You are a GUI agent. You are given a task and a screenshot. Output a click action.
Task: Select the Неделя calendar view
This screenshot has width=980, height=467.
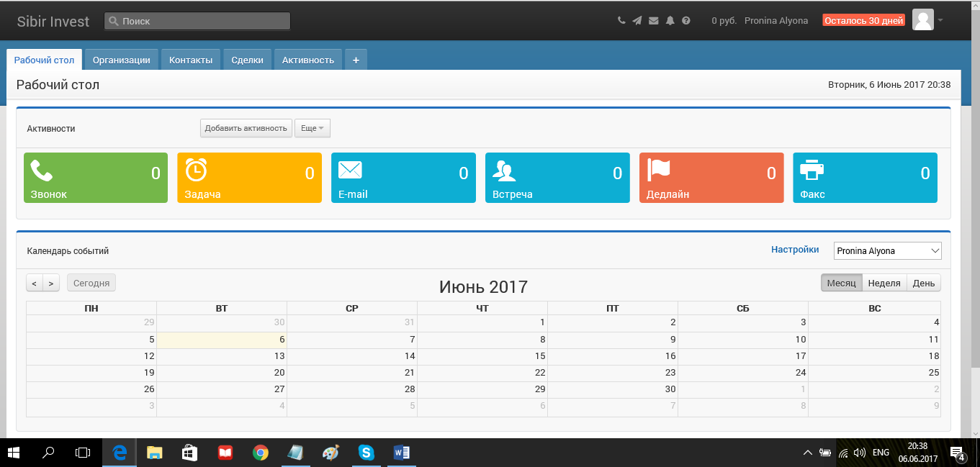pos(884,283)
